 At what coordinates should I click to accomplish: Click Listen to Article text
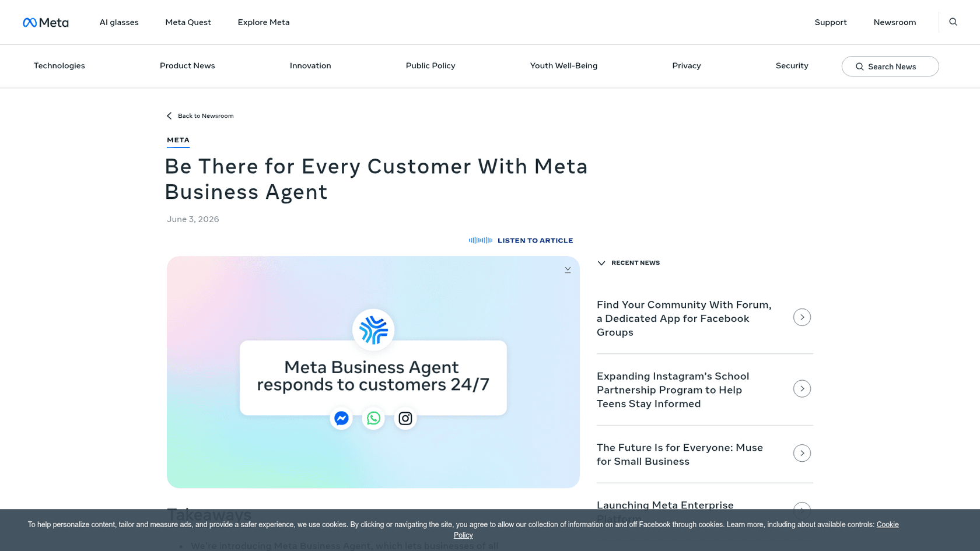(x=535, y=240)
